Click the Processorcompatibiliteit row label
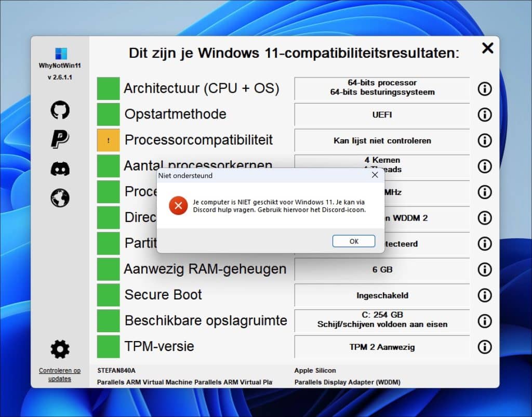Image resolution: width=532 pixels, height=417 pixels. tap(198, 140)
